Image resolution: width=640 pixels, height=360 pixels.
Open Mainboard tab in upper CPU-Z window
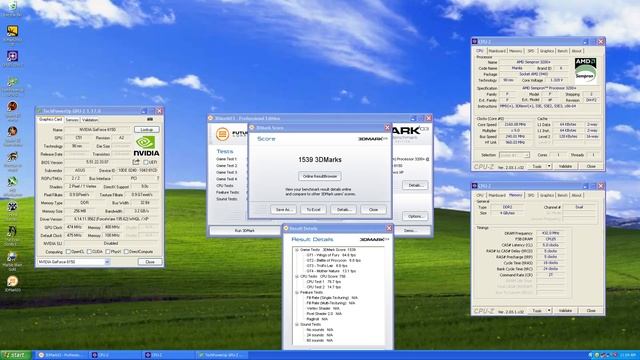click(x=497, y=51)
